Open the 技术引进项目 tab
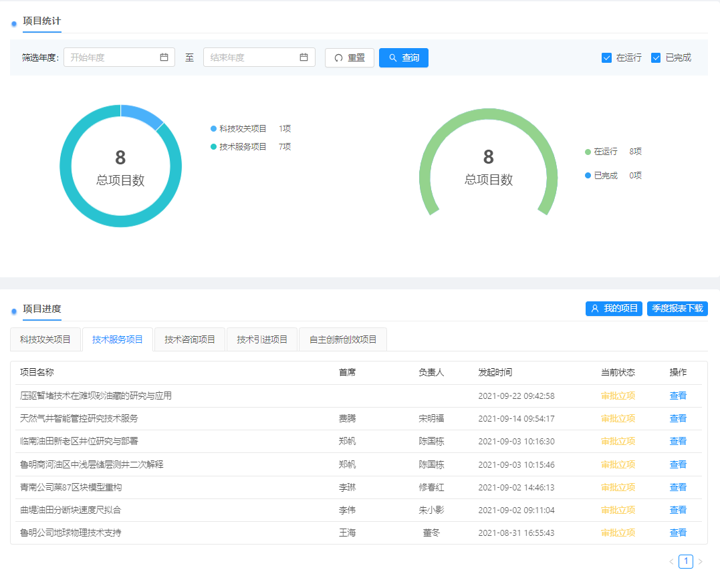Viewport: 720px width, 588px height. 262,339
